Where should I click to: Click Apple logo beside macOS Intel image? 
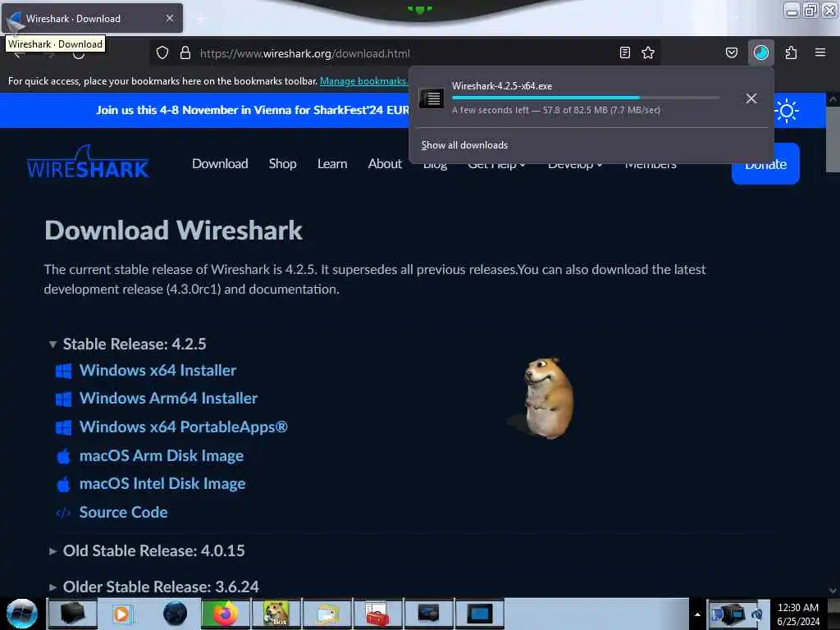tap(63, 484)
